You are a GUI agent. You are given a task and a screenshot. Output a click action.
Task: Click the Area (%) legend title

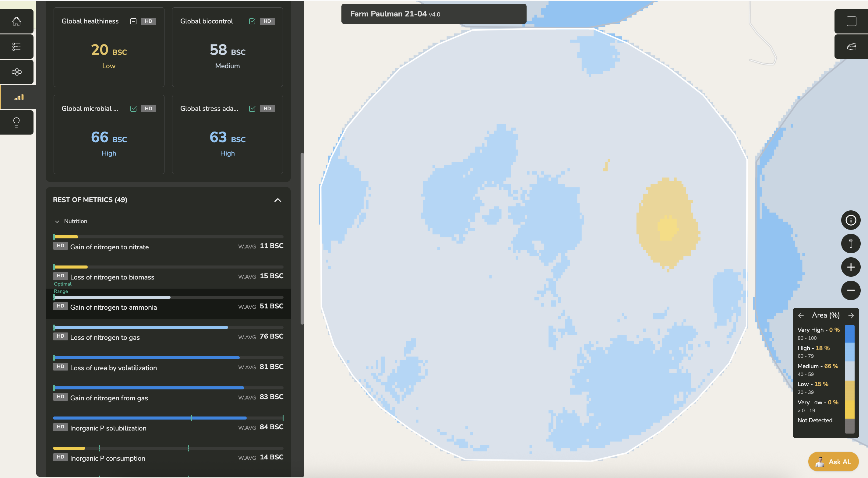826,315
